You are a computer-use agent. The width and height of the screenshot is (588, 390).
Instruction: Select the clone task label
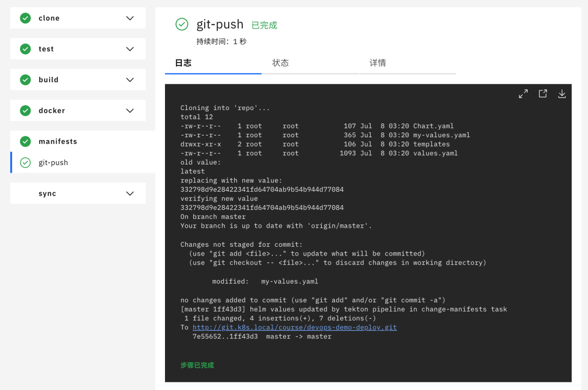[x=49, y=18]
